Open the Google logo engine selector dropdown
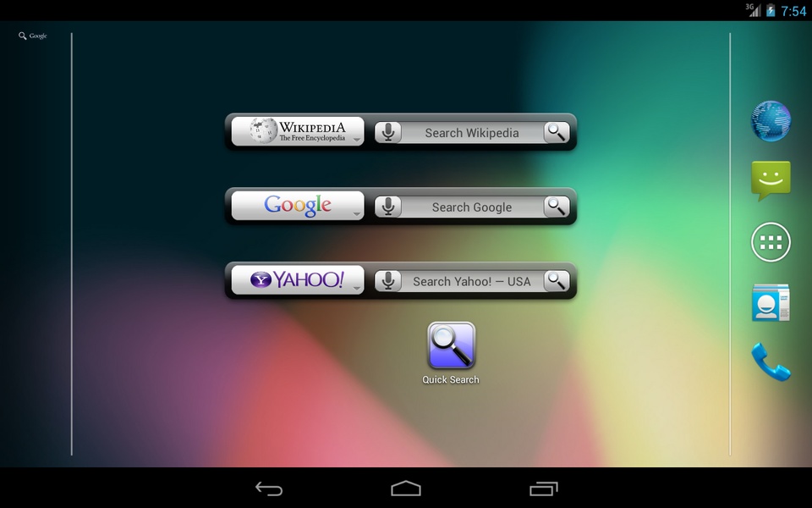The width and height of the screenshot is (812, 508). coord(298,205)
